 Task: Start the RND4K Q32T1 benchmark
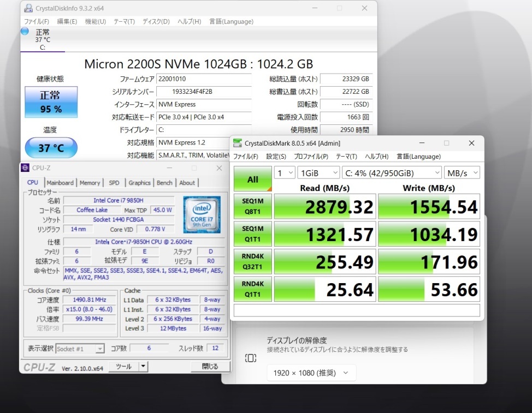[x=252, y=262]
